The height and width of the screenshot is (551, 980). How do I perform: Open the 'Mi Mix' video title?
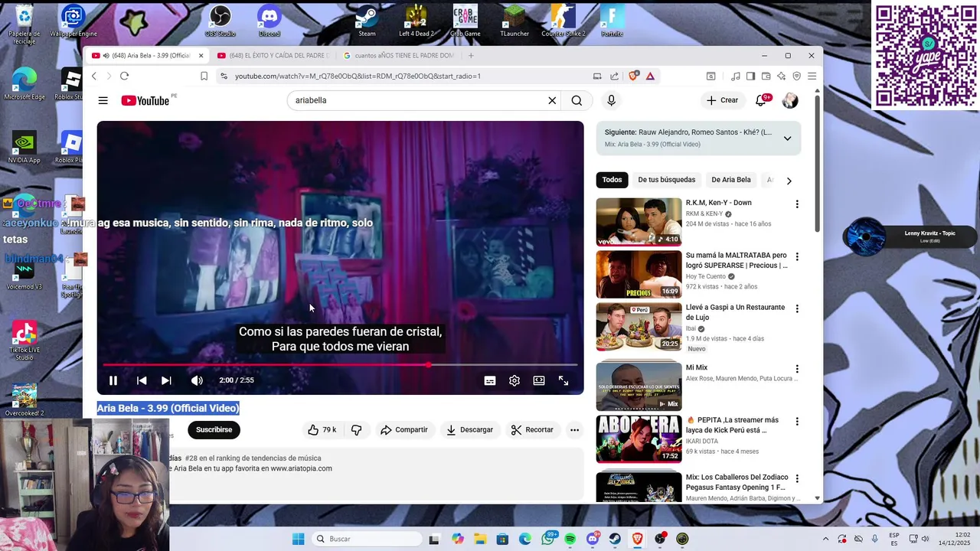point(697,368)
